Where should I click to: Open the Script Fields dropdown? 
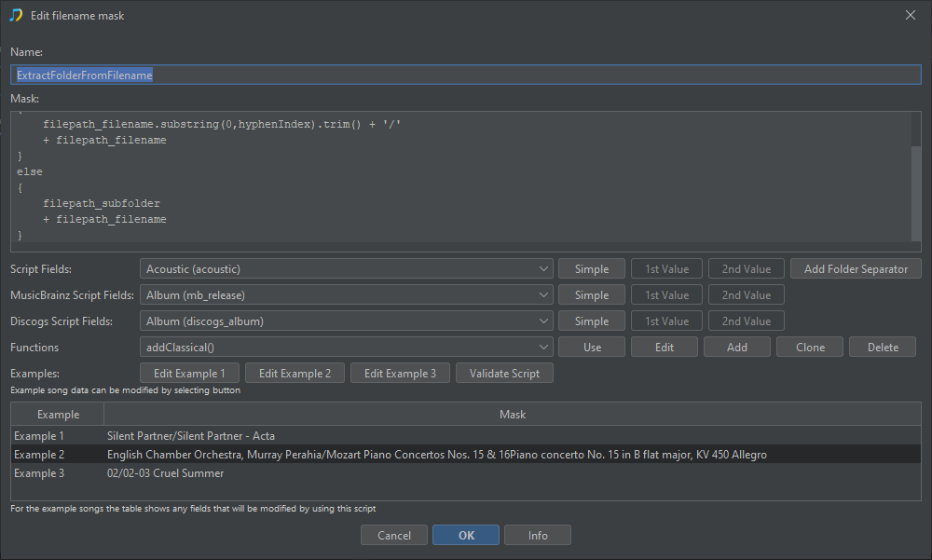click(x=347, y=269)
